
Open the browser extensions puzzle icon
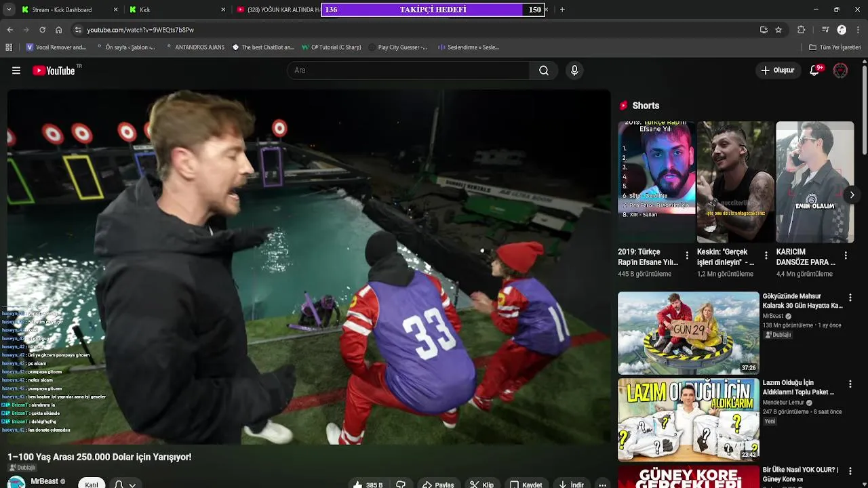tap(801, 30)
